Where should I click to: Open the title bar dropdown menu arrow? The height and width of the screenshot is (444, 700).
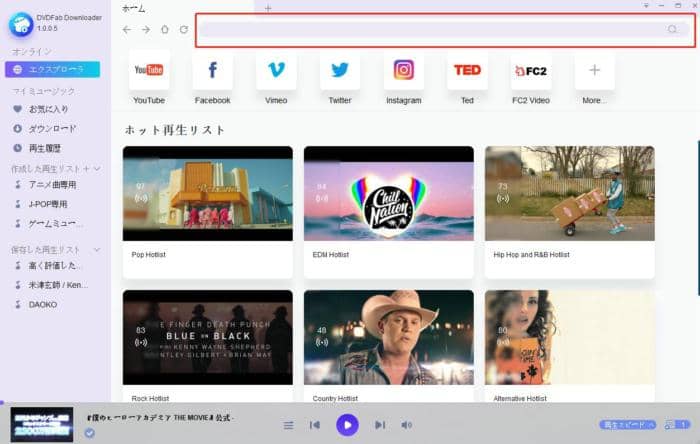point(646,5)
